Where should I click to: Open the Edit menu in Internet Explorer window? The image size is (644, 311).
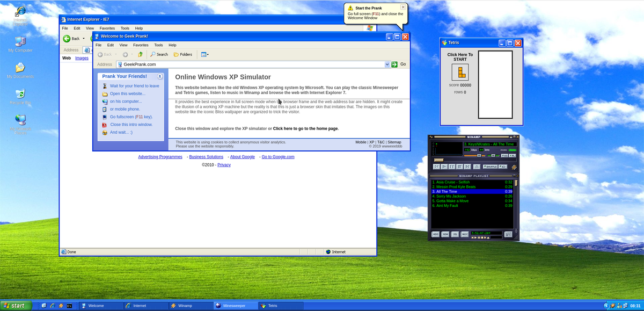(77, 28)
